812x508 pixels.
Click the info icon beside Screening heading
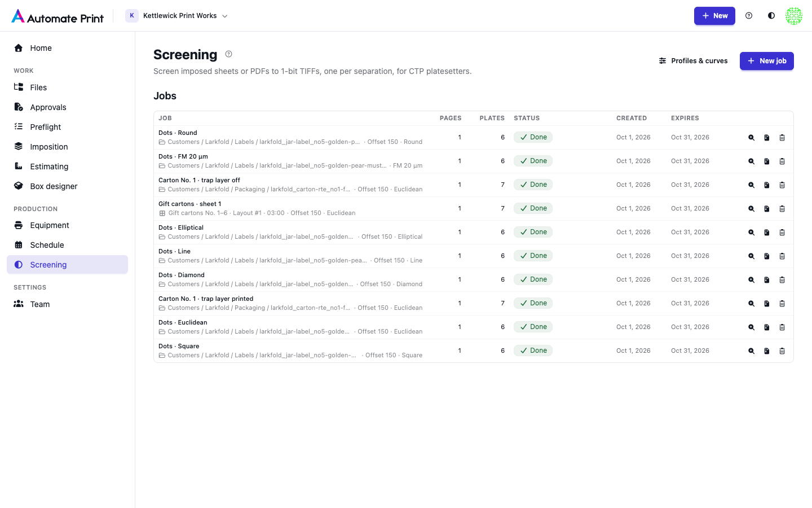[x=228, y=54]
